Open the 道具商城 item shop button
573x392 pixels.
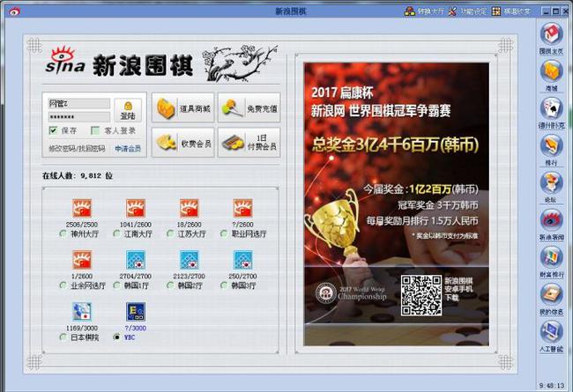(x=183, y=107)
